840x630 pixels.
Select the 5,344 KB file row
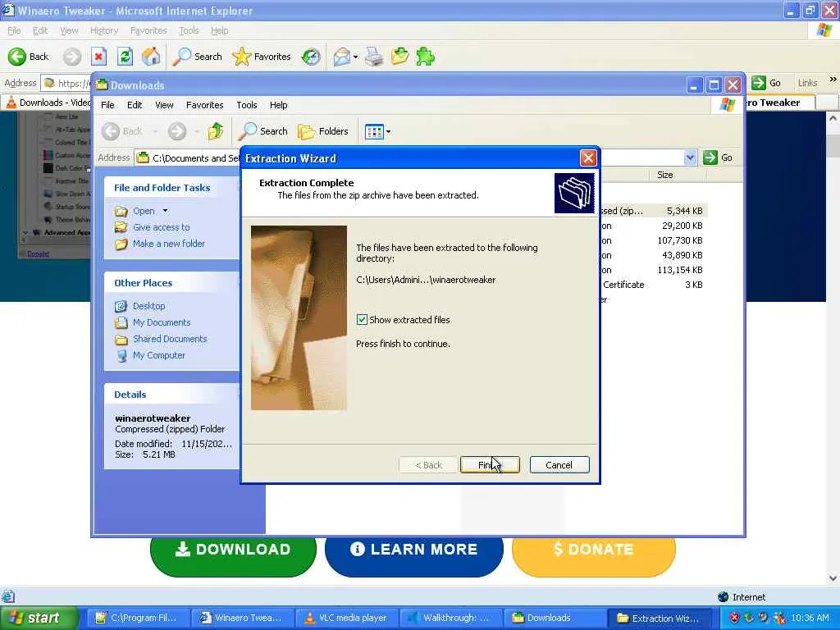(x=653, y=211)
